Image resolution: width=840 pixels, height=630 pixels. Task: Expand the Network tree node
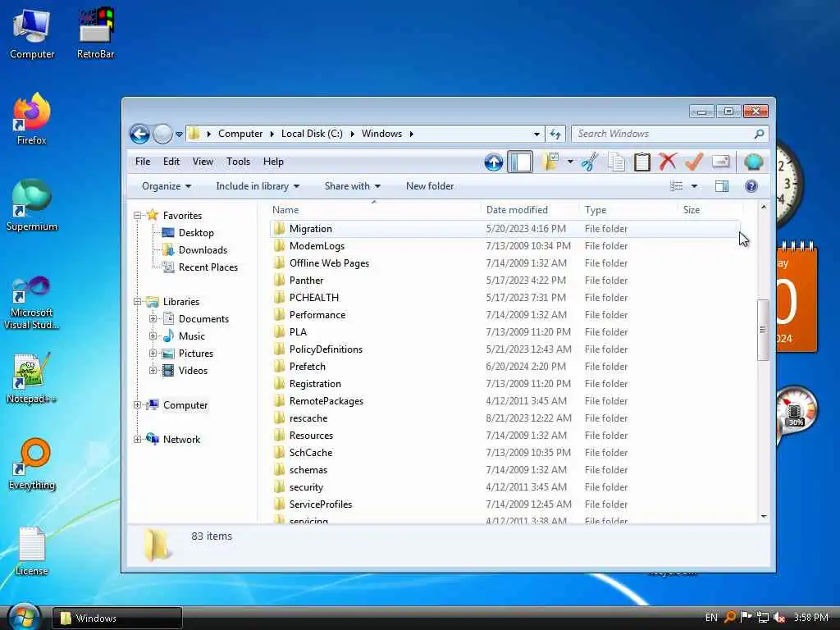(x=138, y=440)
